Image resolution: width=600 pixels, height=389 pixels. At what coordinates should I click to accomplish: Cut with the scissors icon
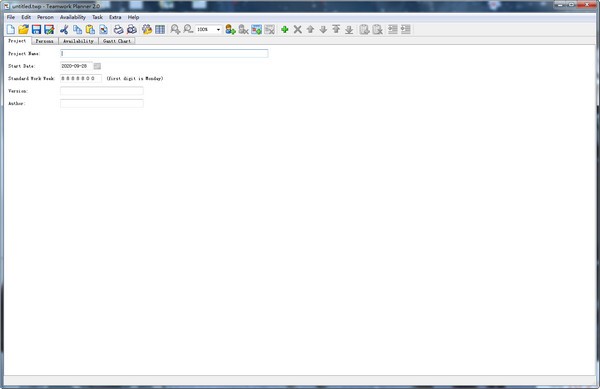pos(64,29)
